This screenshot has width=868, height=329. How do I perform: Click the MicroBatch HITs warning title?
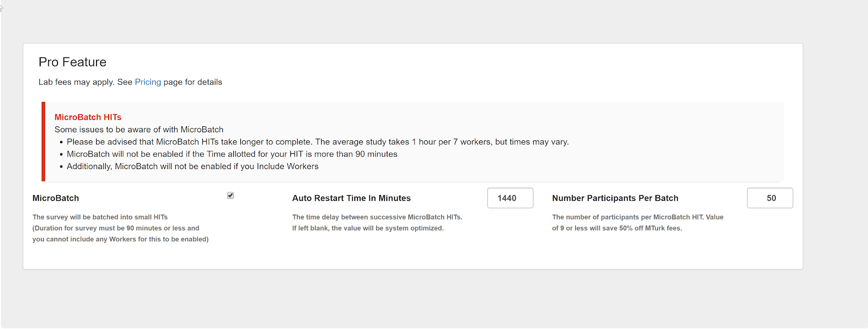87,117
